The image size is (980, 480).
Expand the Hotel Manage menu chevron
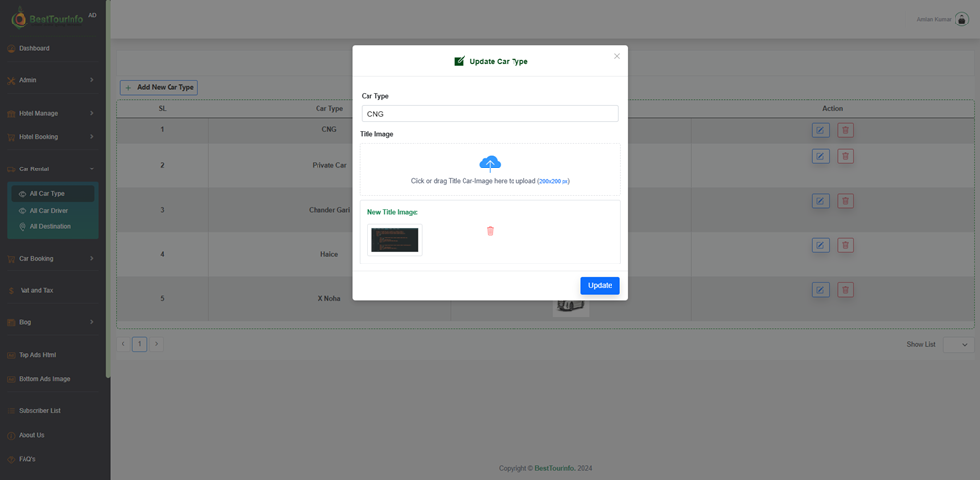[x=91, y=113]
